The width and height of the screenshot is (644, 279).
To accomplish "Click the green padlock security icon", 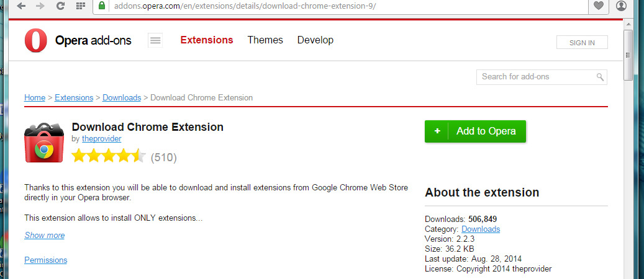I will point(101,6).
